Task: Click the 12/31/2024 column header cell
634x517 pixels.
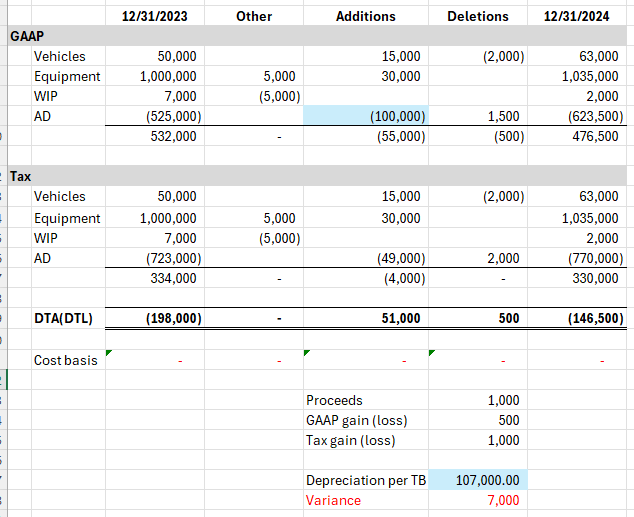Action: (584, 16)
